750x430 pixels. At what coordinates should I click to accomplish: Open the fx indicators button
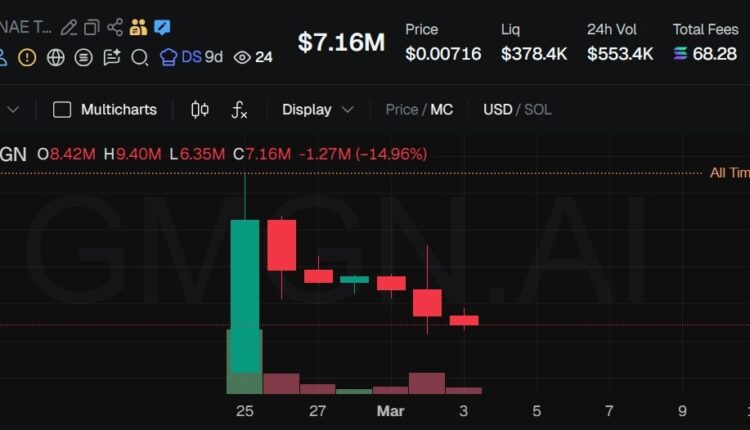coord(239,109)
